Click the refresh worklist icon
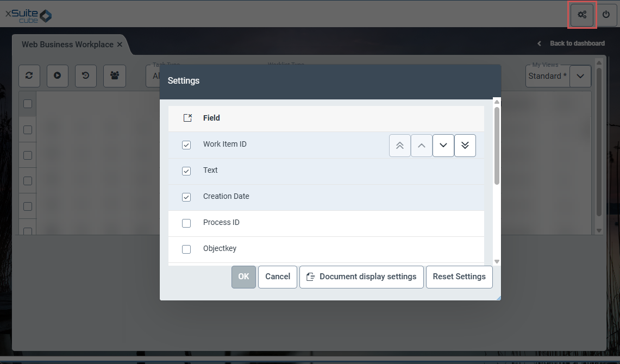The image size is (620, 364). click(29, 76)
